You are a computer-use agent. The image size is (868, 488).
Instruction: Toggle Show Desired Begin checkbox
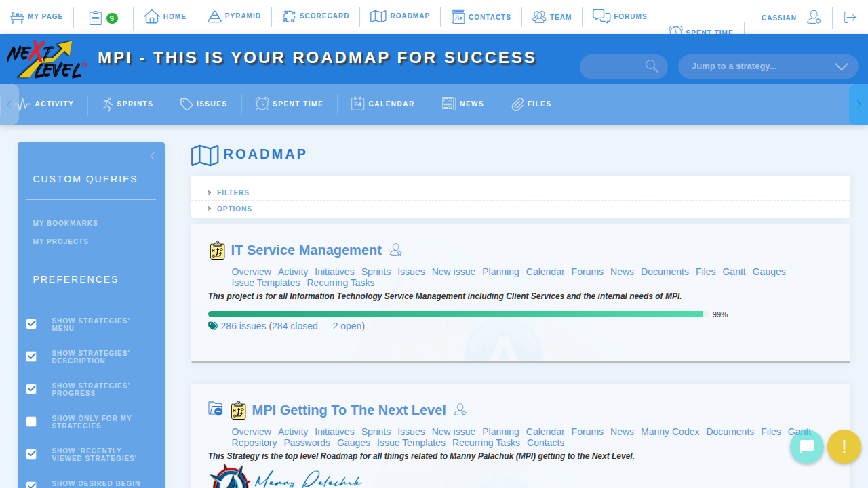(x=31, y=485)
